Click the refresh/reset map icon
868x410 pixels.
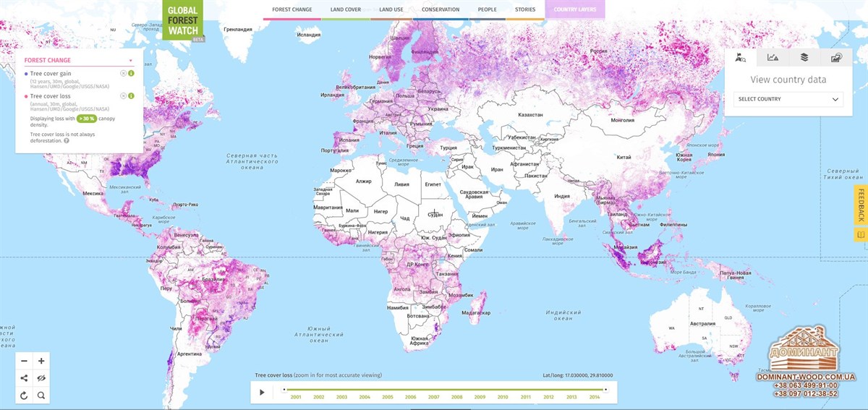[24, 396]
